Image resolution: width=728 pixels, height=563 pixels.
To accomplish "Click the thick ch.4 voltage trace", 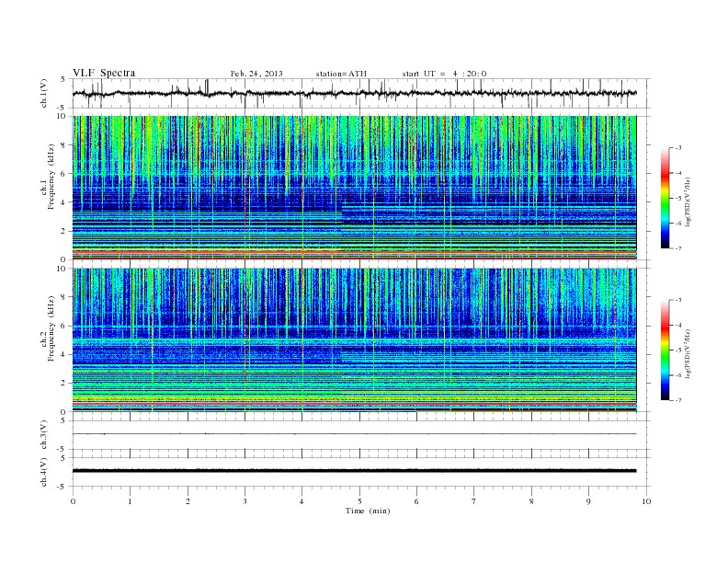I will (x=354, y=471).
